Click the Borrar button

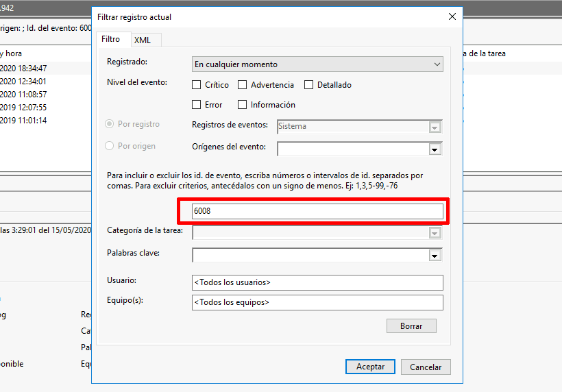[x=411, y=326]
